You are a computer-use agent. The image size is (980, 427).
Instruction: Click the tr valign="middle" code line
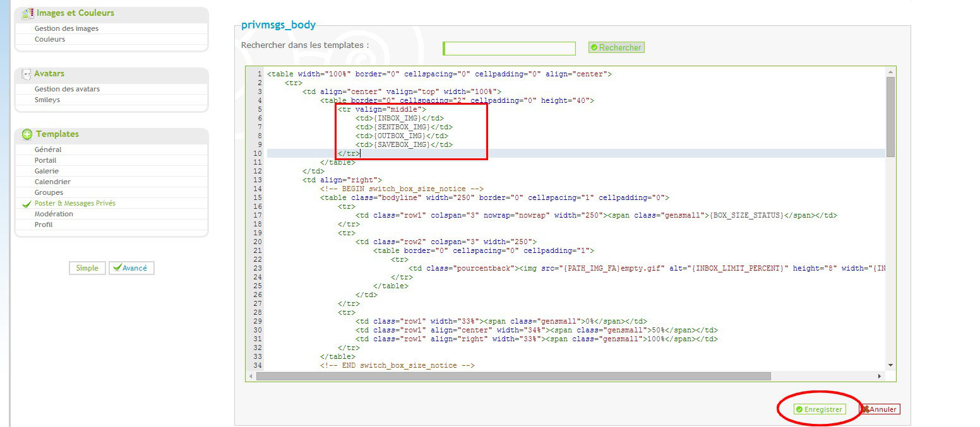[382, 109]
